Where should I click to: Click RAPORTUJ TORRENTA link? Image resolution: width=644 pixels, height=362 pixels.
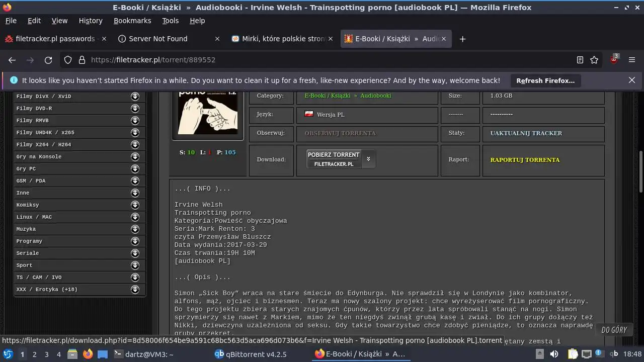pyautogui.click(x=525, y=160)
